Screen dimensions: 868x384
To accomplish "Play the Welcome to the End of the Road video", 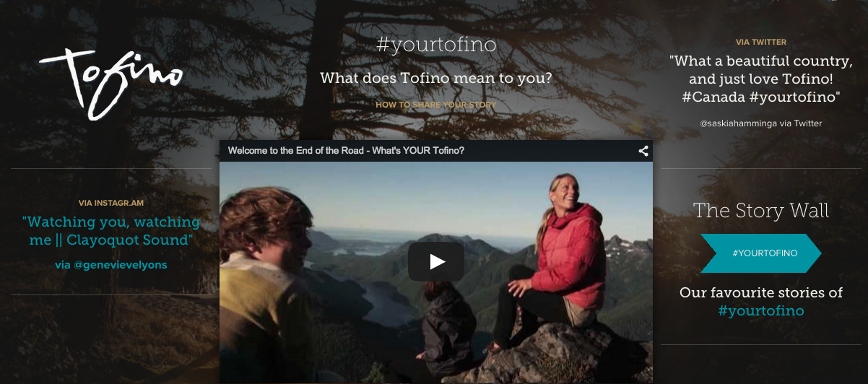I will (x=436, y=261).
